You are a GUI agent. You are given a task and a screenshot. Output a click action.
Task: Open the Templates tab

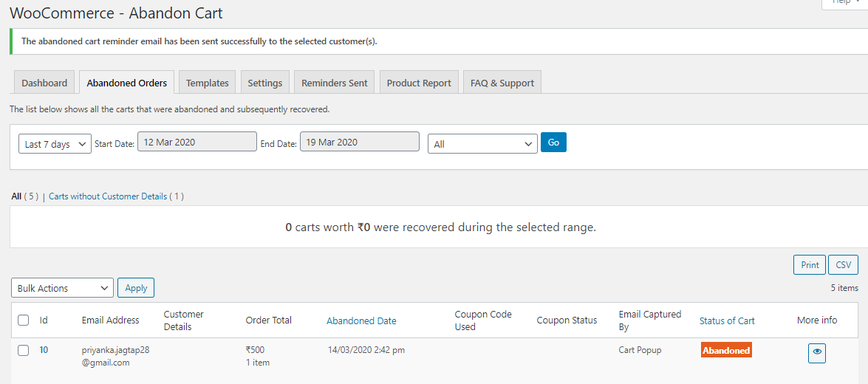[207, 83]
